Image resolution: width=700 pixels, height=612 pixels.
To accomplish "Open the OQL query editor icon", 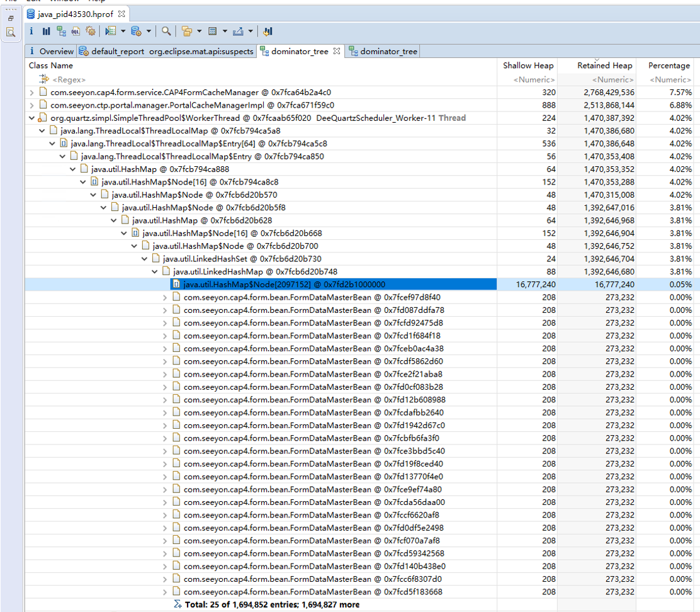I will click(76, 31).
